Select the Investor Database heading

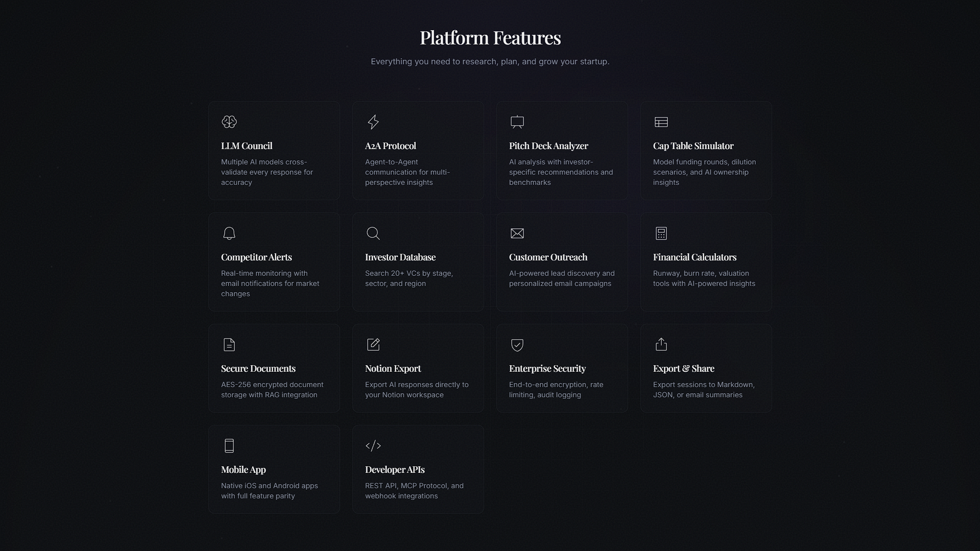(400, 257)
